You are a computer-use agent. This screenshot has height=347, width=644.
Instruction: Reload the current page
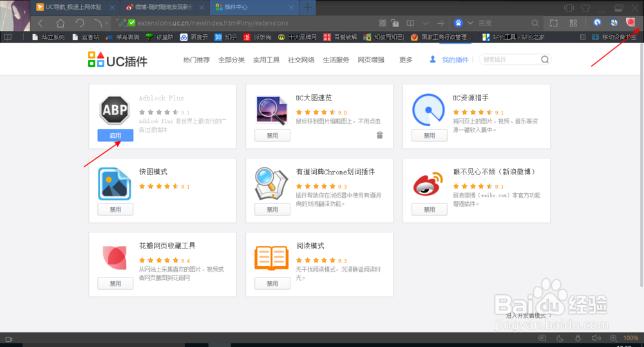tap(80, 23)
